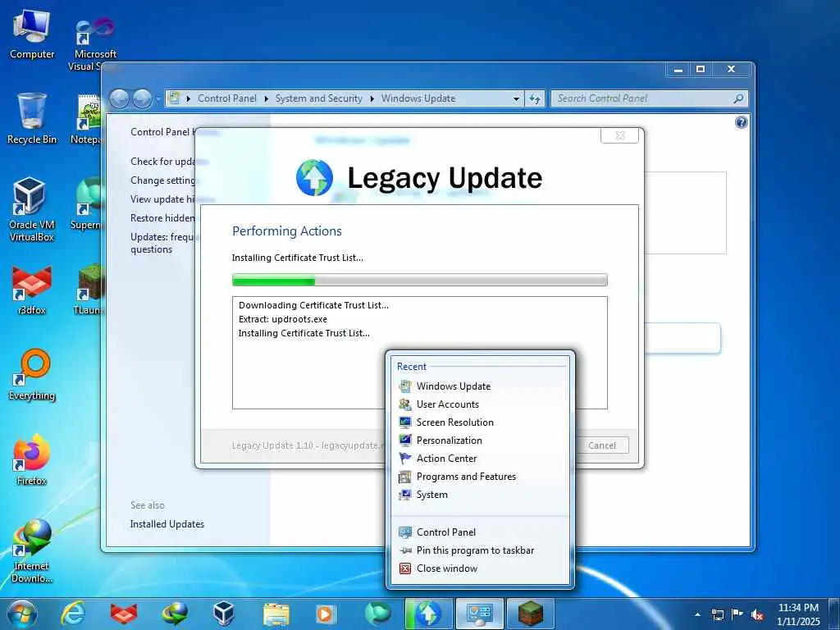The width and height of the screenshot is (840, 630).
Task: Open Windows Explorer from the taskbar
Action: (x=276, y=614)
